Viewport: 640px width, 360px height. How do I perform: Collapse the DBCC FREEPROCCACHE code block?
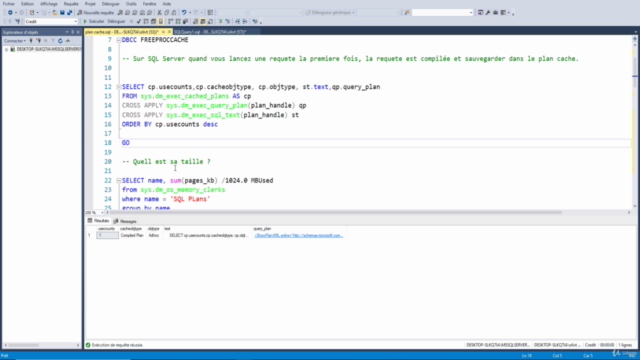(x=119, y=40)
